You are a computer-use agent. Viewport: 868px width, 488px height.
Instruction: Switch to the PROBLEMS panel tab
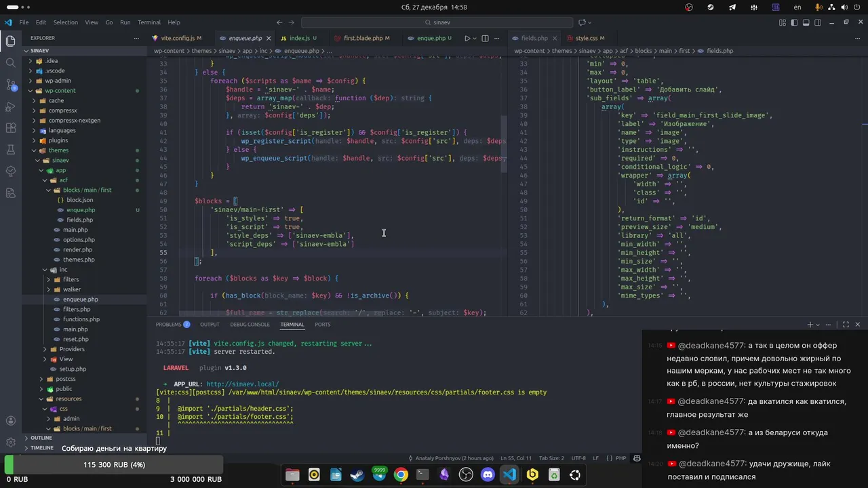tap(172, 325)
